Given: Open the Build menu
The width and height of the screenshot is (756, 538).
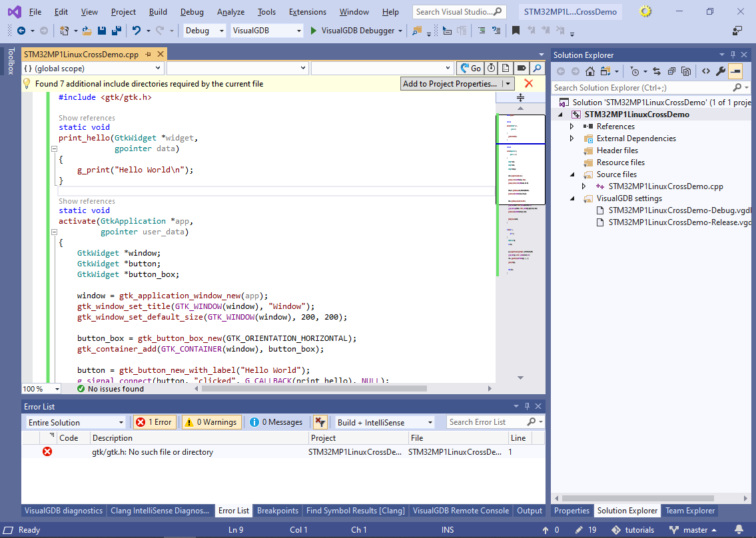Looking at the screenshot, I should pyautogui.click(x=158, y=12).
